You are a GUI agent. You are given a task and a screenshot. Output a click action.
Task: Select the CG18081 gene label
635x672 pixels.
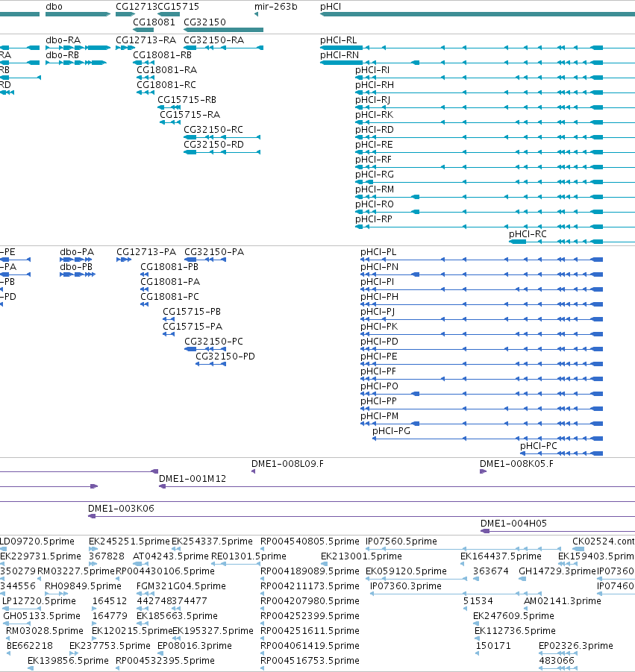click(154, 22)
